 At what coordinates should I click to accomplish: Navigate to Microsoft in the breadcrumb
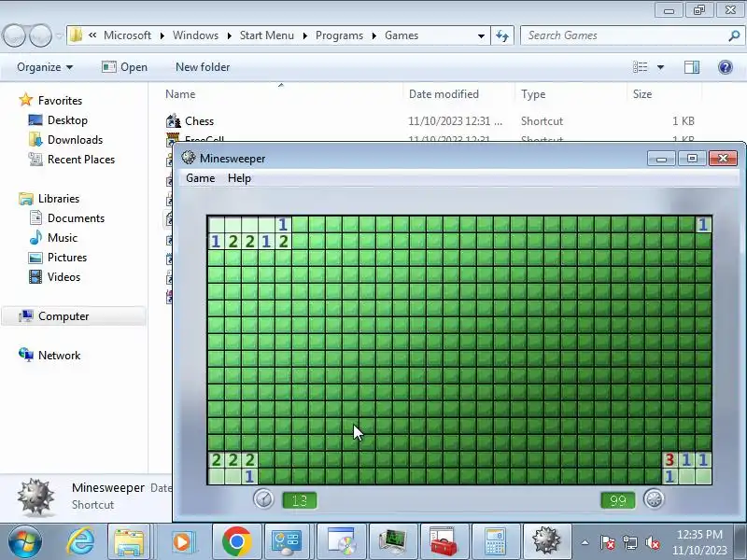127,35
